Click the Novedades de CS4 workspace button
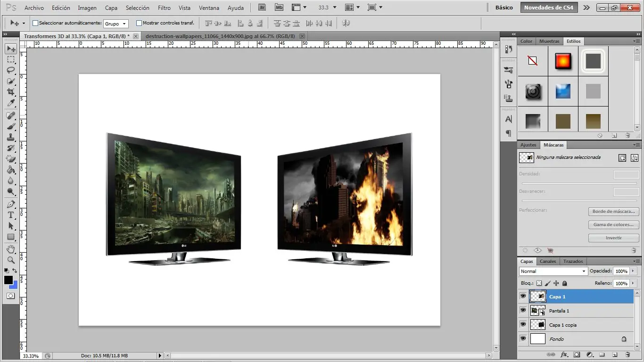Screen dimensions: 644x362 tap(549, 8)
